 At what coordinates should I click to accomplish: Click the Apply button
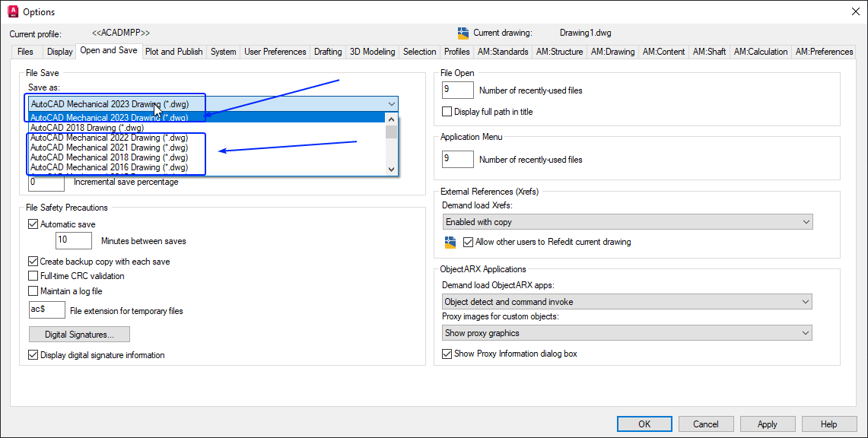[768, 424]
